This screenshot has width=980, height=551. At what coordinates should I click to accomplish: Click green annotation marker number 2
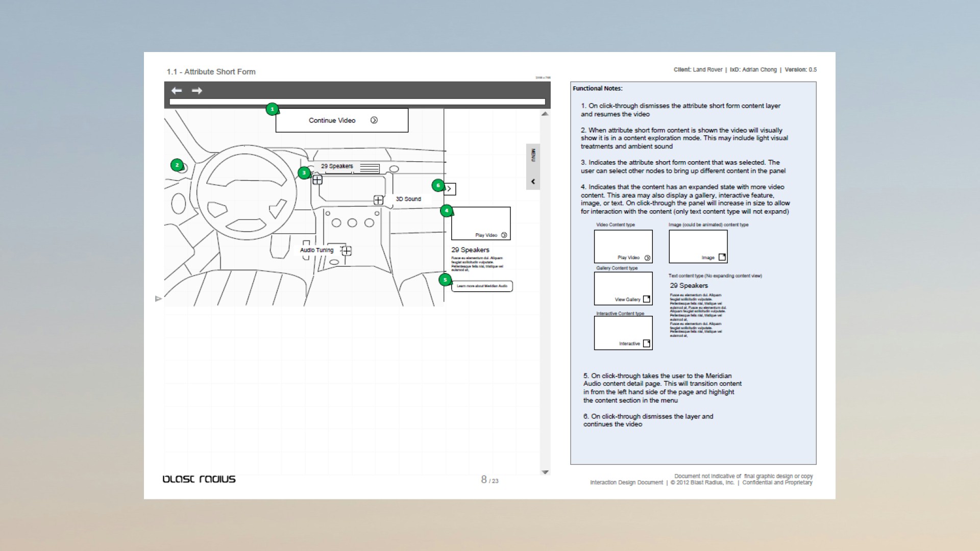point(177,165)
